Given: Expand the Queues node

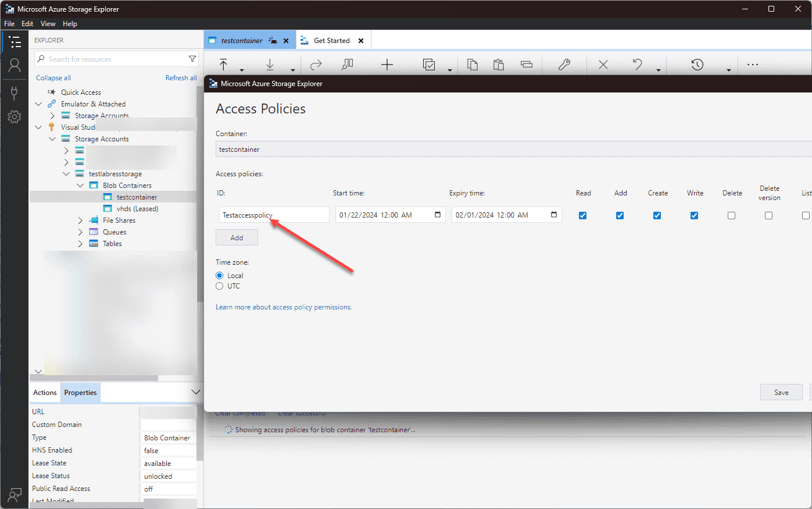Looking at the screenshot, I should click(x=80, y=232).
